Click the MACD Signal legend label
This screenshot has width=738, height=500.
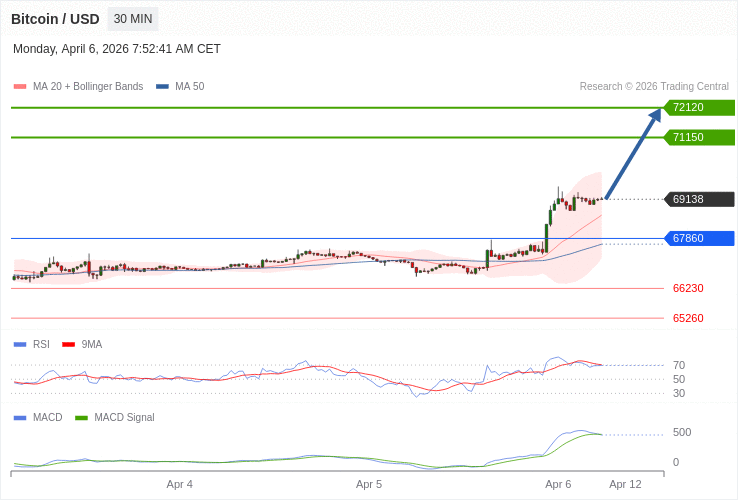pos(124,418)
